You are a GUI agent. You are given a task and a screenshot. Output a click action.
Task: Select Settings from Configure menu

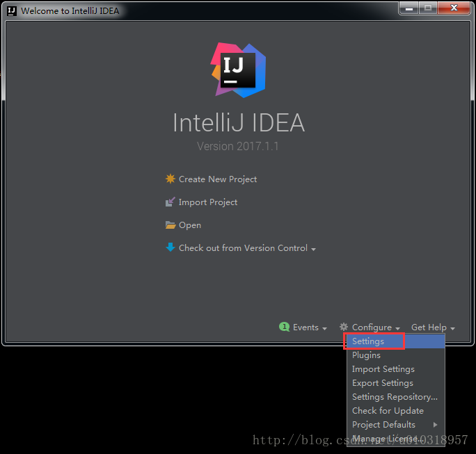396,341
